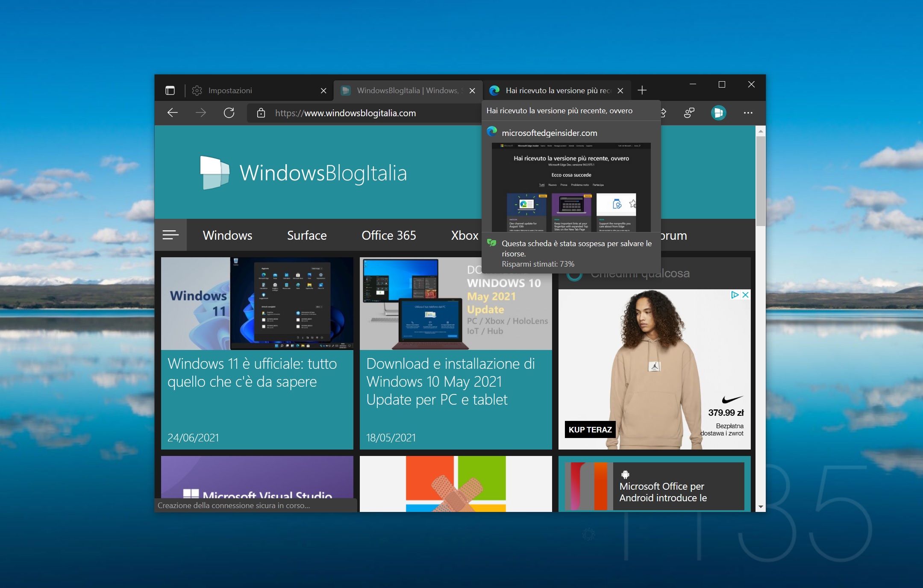
Task: Open the vertical tabs actions menu icon
Action: pos(170,91)
